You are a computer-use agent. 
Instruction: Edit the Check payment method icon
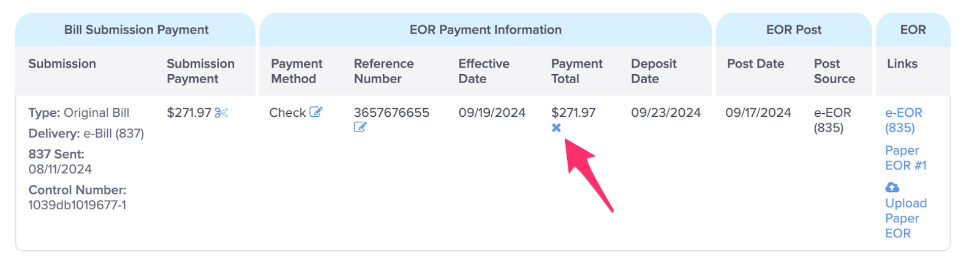coord(315,112)
